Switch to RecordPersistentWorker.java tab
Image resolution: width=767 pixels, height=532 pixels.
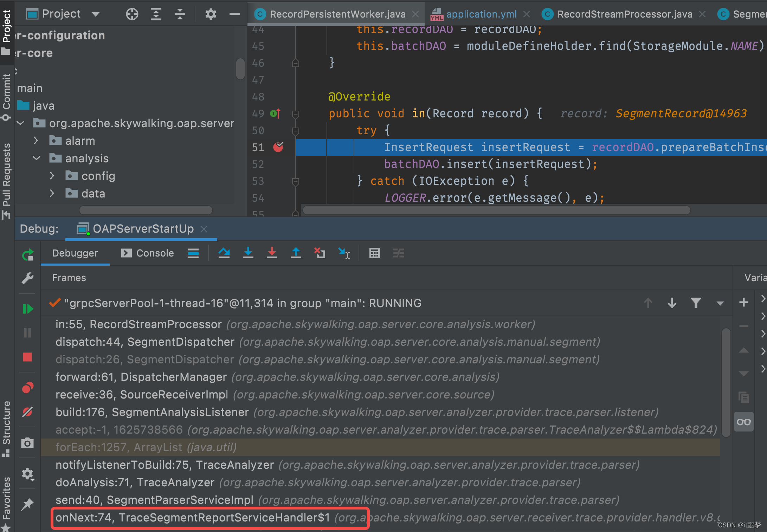click(x=337, y=14)
